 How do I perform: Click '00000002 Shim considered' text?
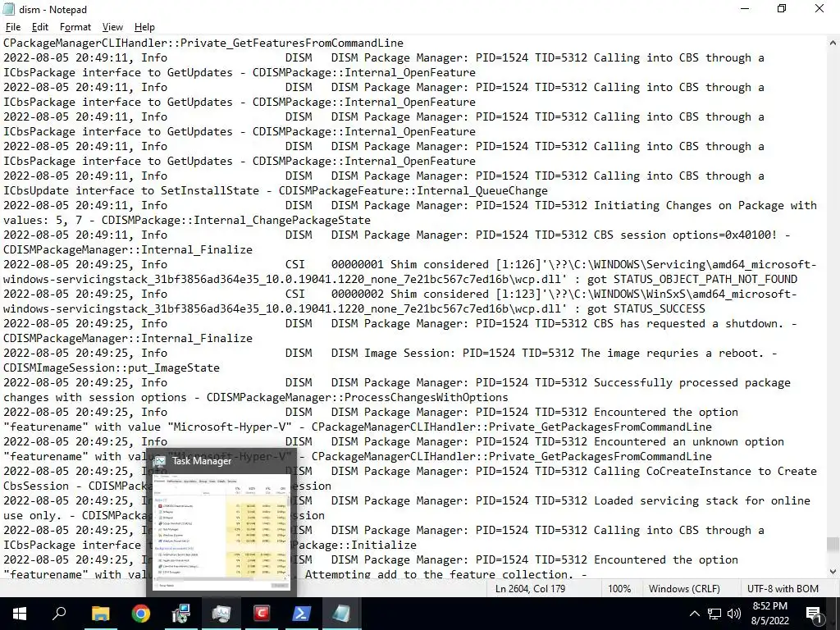(x=410, y=294)
